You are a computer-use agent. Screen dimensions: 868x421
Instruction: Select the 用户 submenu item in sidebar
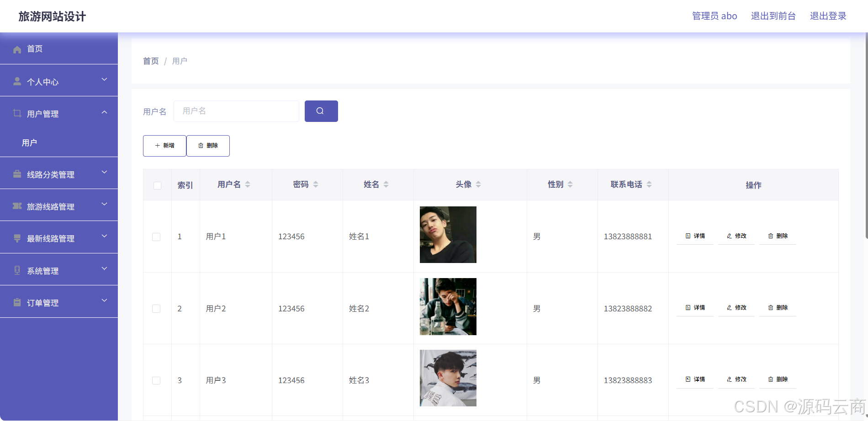(59, 142)
